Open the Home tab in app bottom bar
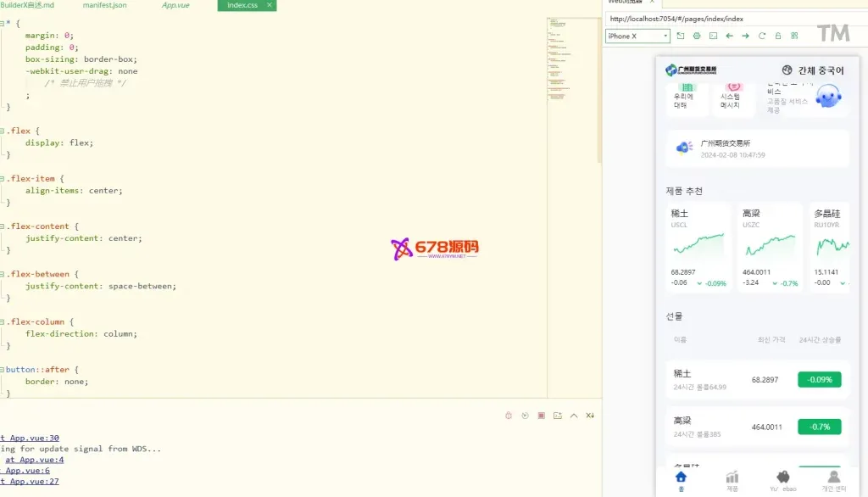The height and width of the screenshot is (497, 868). (x=681, y=480)
